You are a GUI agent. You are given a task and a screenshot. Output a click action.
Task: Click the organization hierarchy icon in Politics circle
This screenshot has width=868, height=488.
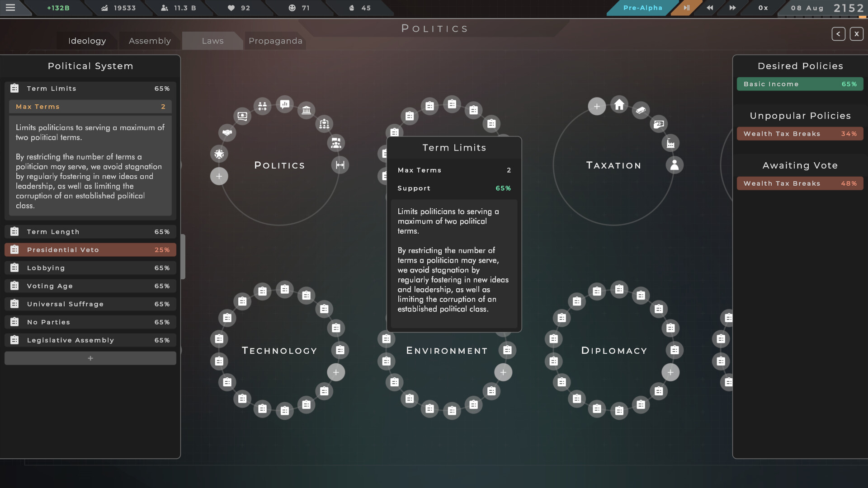point(324,123)
